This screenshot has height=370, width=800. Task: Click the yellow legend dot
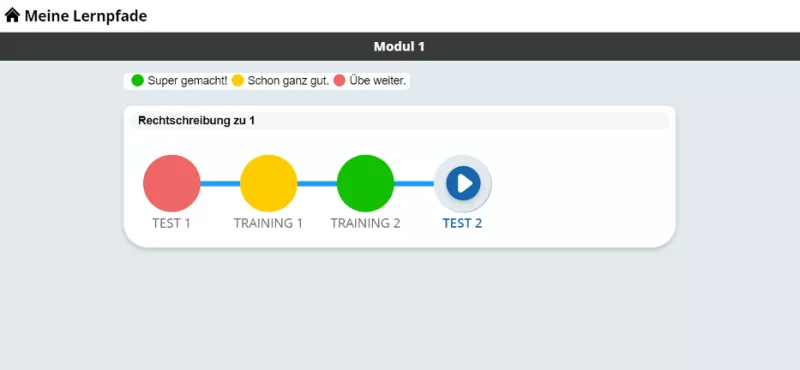[238, 81]
